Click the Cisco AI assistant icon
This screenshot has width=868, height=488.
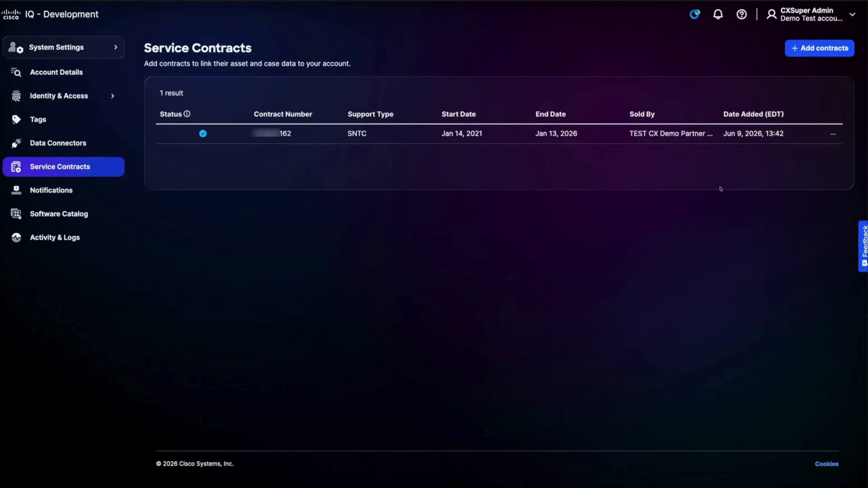[x=695, y=14]
